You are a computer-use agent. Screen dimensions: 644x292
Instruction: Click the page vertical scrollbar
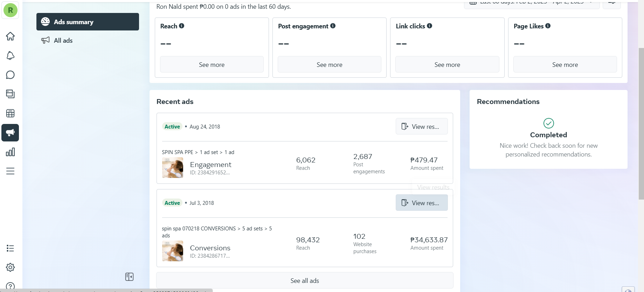pyautogui.click(x=641, y=123)
